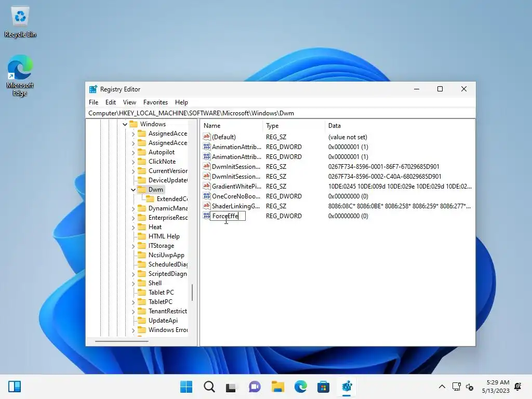
Task: Click the Data column header
Action: (x=400, y=126)
